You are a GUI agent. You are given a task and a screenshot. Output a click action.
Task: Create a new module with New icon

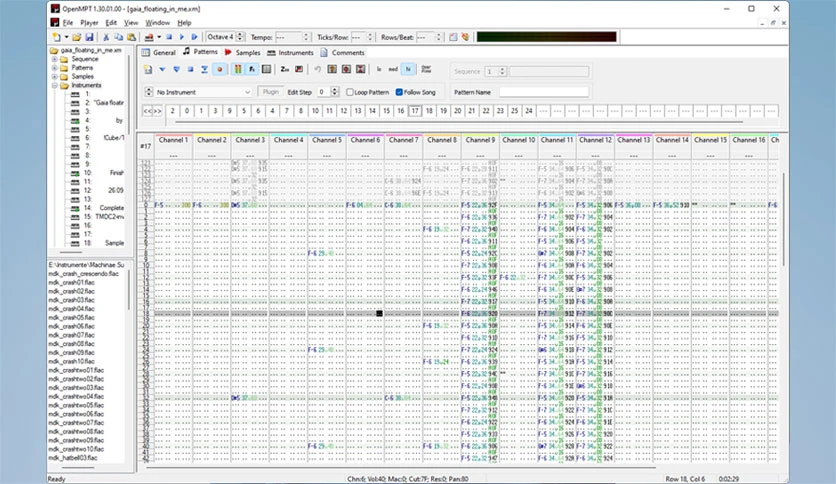[x=56, y=37]
